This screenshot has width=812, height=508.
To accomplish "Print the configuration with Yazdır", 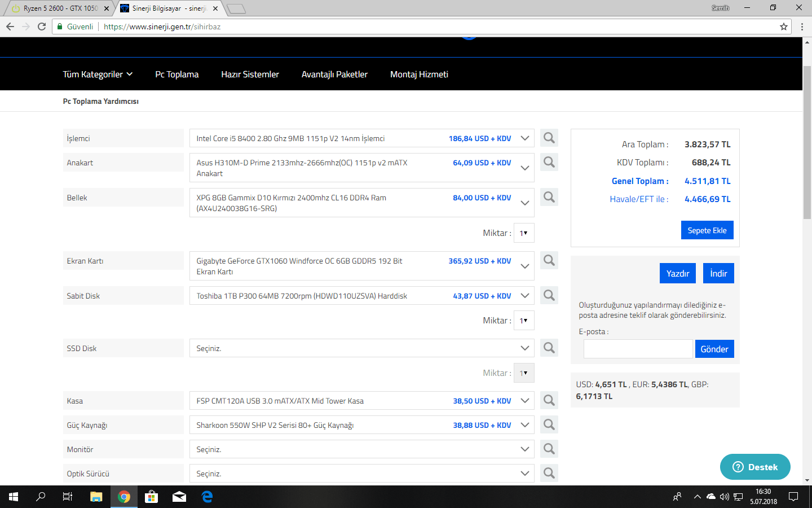I will pyautogui.click(x=678, y=273).
